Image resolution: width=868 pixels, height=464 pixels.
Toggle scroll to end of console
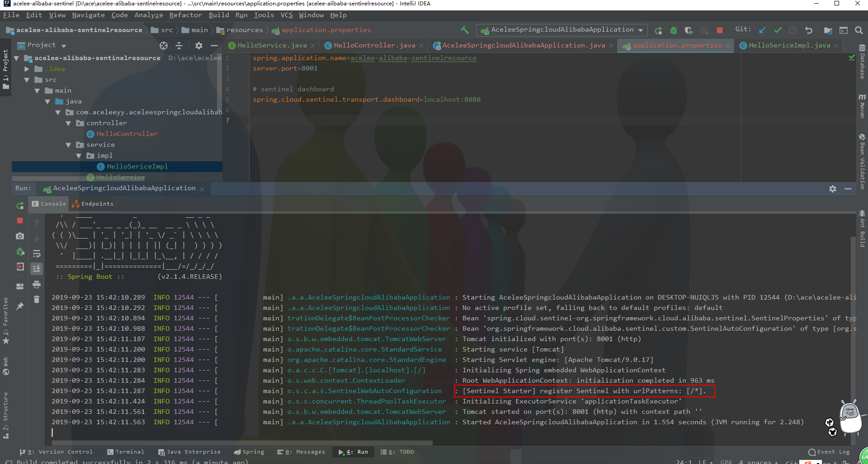pos(37,268)
